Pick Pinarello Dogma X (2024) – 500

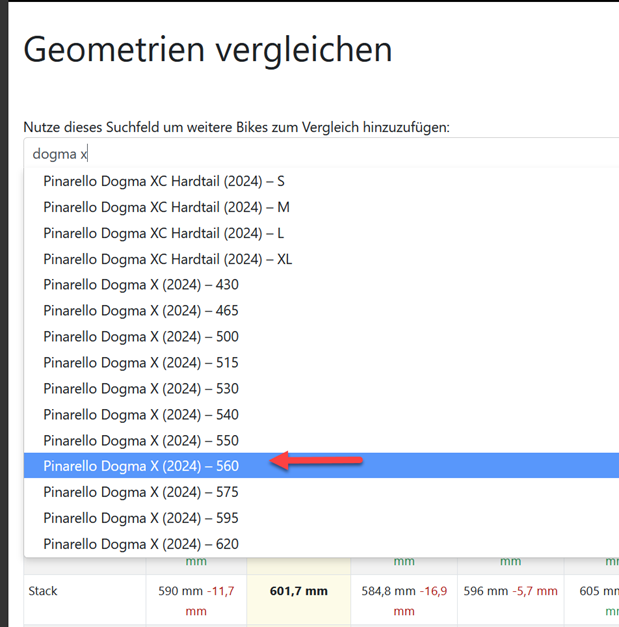tap(141, 337)
